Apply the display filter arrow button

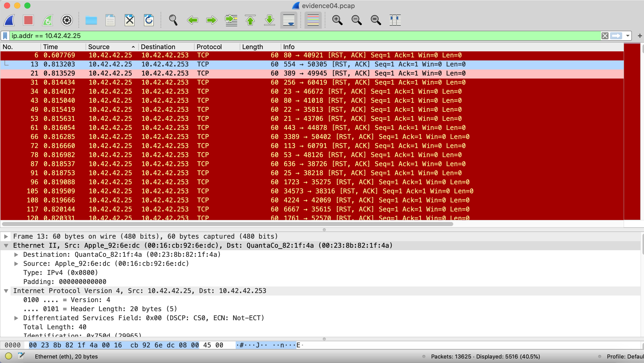click(616, 36)
